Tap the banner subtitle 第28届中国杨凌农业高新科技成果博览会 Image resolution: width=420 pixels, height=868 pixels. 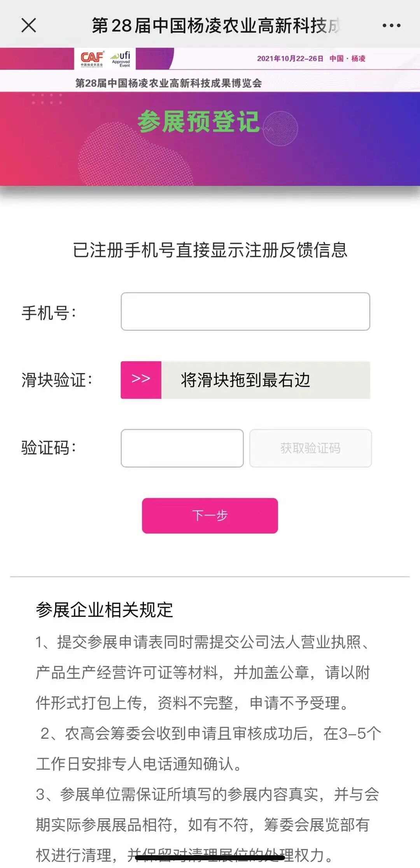(168, 83)
